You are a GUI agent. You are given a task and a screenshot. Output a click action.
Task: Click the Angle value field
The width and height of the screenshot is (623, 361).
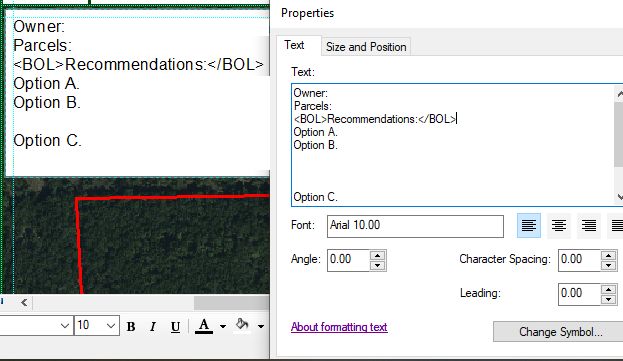pos(348,260)
